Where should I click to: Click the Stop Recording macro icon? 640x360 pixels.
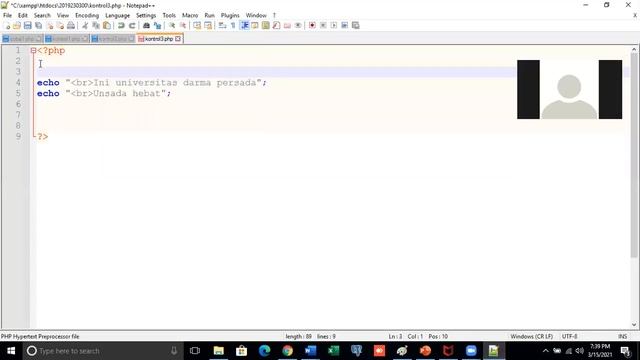coord(323,25)
